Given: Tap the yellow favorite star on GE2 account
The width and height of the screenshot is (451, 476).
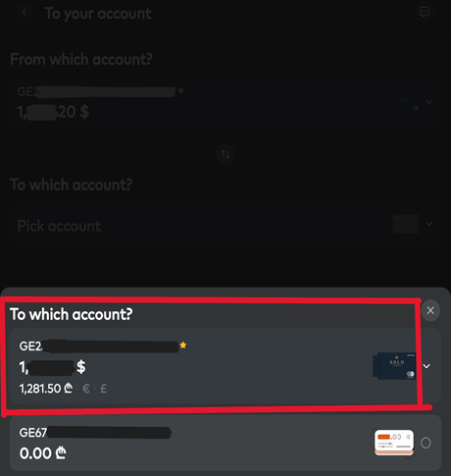Looking at the screenshot, I should pos(183,345).
